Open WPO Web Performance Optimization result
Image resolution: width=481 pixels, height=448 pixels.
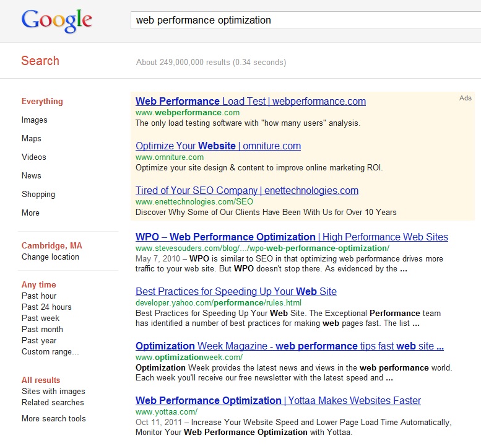(292, 237)
